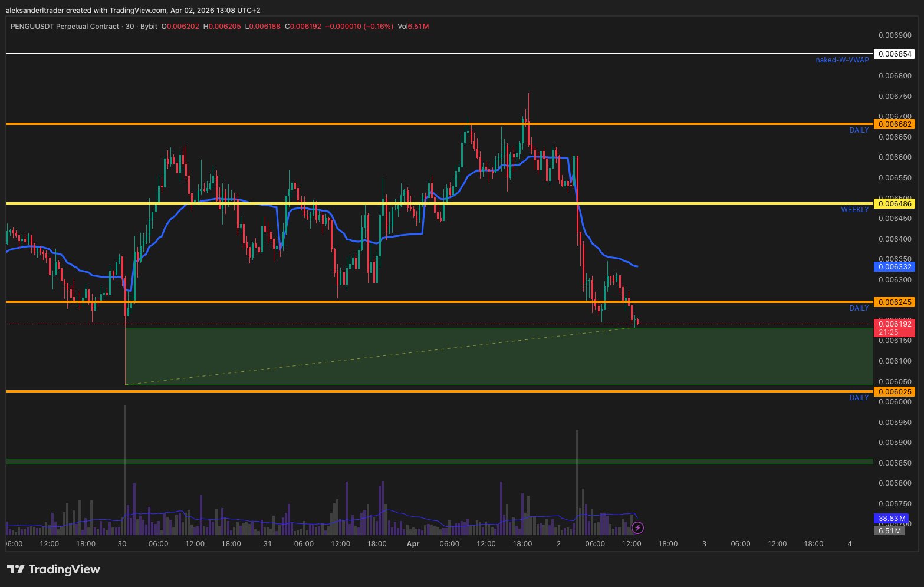Select the orange 0.006682 price tag
The image size is (924, 587).
click(895, 124)
